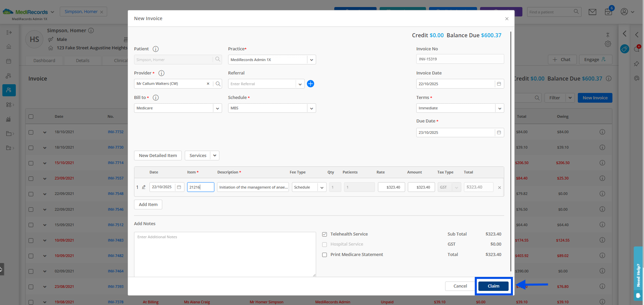644x305 pixels.
Task: Clear the provider Mr Callum Walters
Action: 208,84
